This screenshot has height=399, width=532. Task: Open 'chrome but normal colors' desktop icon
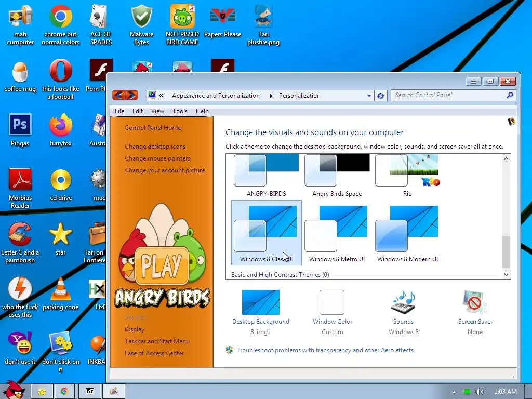60,25
